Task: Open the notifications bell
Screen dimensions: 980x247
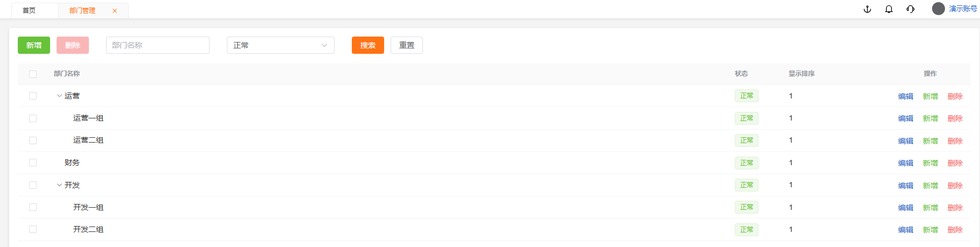Action: point(889,9)
